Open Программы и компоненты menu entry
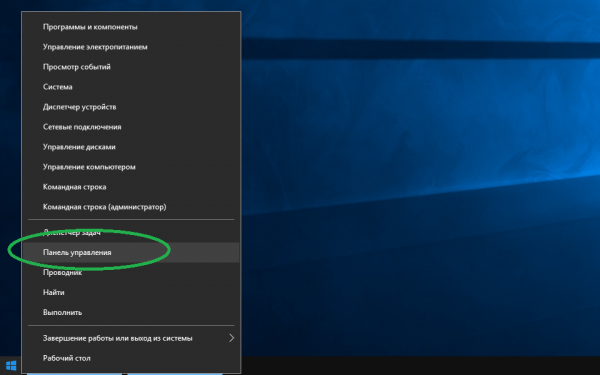 coord(131,27)
